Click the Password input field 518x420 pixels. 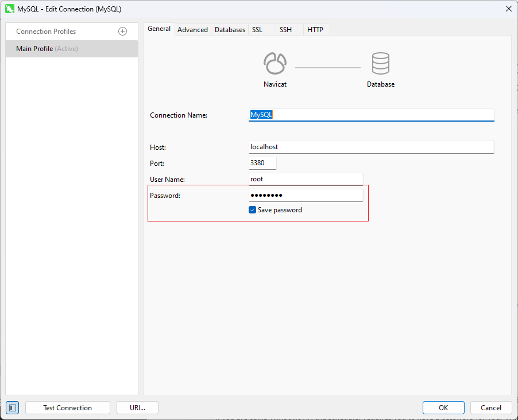[x=306, y=196]
